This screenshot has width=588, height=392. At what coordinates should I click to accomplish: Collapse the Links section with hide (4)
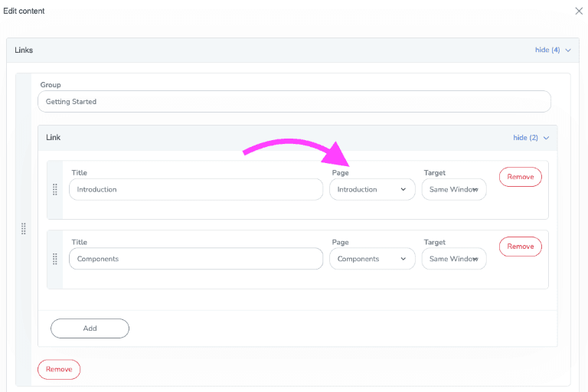tap(547, 51)
